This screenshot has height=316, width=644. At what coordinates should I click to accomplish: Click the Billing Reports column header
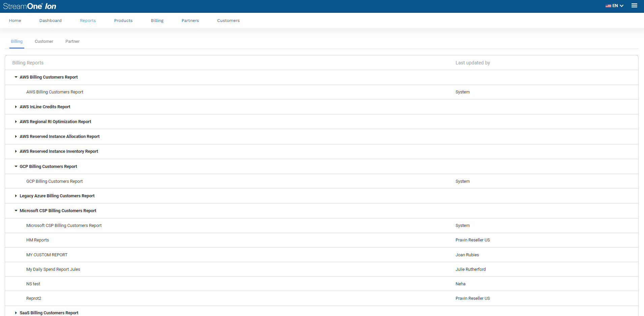click(x=28, y=63)
